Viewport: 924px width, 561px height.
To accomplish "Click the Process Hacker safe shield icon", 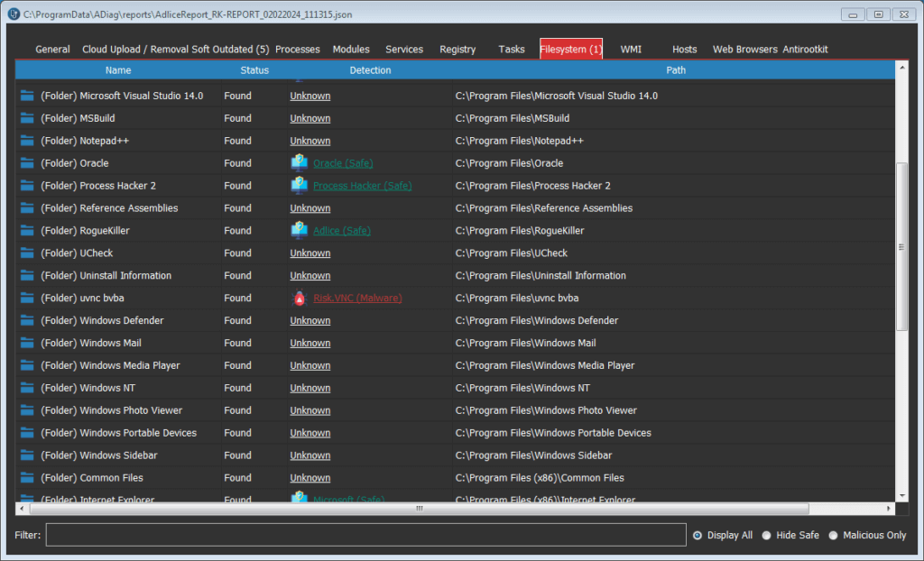I will click(x=300, y=186).
